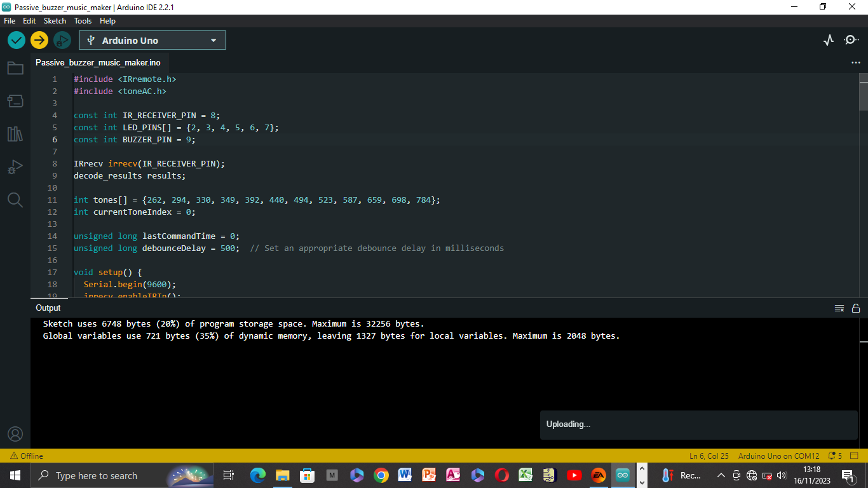This screenshot has width=868, height=488.
Task: Upload the sketch to the board
Action: (x=39, y=39)
